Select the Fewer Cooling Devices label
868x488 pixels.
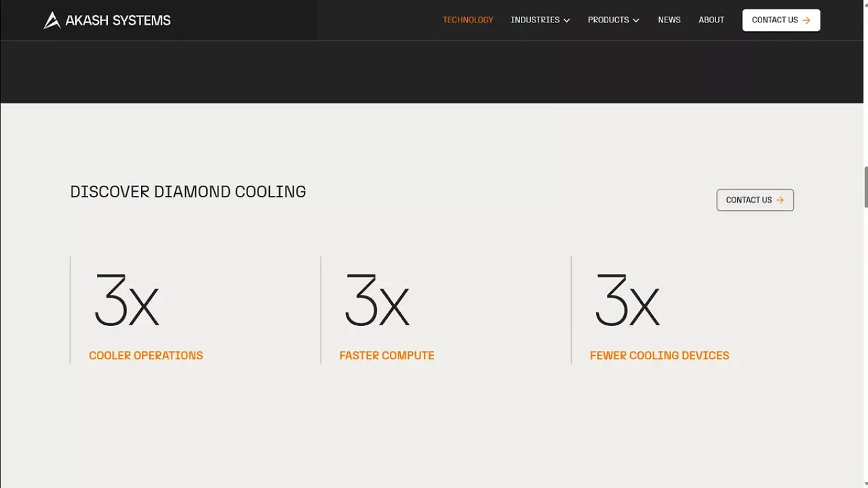[x=659, y=355]
